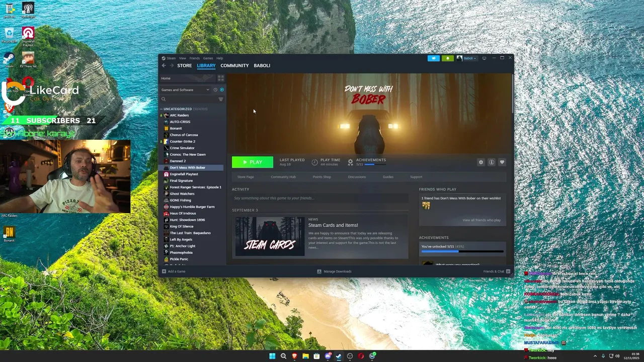
Task: Select Phasmophobia in the library list
Action: pyautogui.click(x=181, y=252)
